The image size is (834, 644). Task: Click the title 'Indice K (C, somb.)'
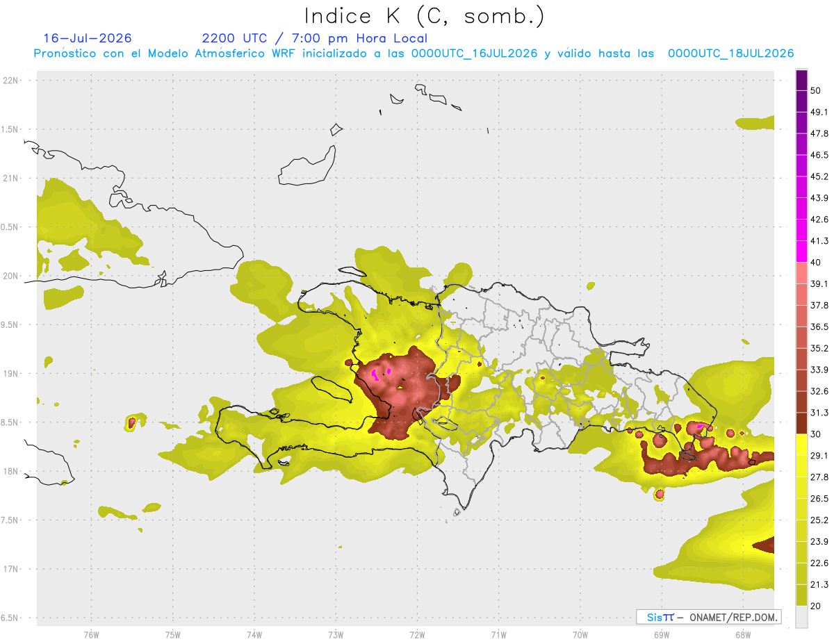coord(425,16)
